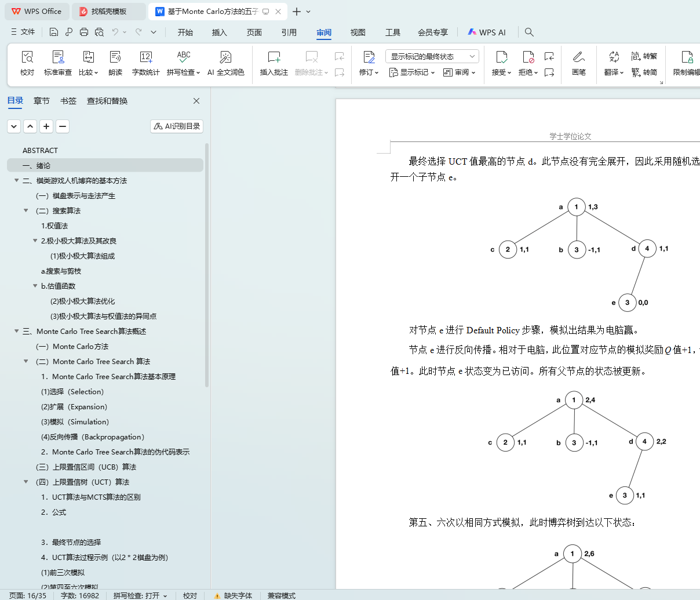Click the save icon in quick toolbar
Screen dimensions: 700x600
tap(54, 32)
